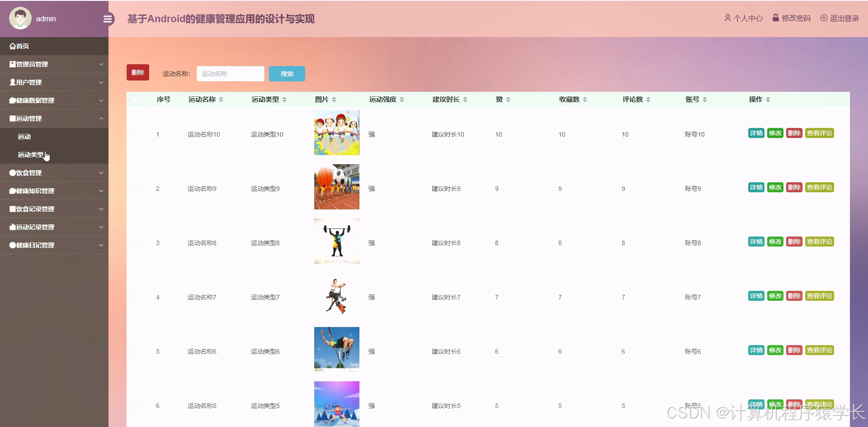This screenshot has height=427, width=868.
Task: Select the 首页 home icon in sidebar
Action: click(x=13, y=46)
